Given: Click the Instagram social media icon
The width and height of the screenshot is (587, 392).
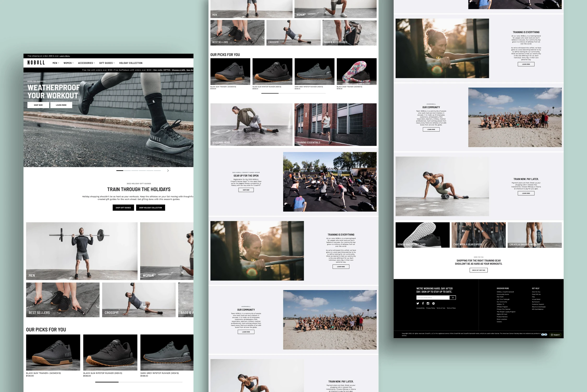Looking at the screenshot, I should tap(428, 303).
